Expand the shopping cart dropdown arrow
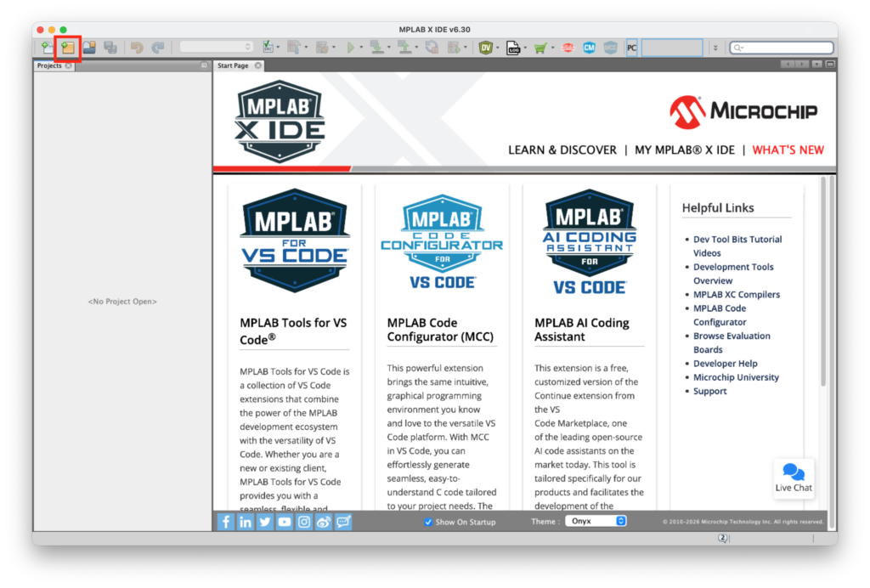870x588 pixels. [x=552, y=48]
